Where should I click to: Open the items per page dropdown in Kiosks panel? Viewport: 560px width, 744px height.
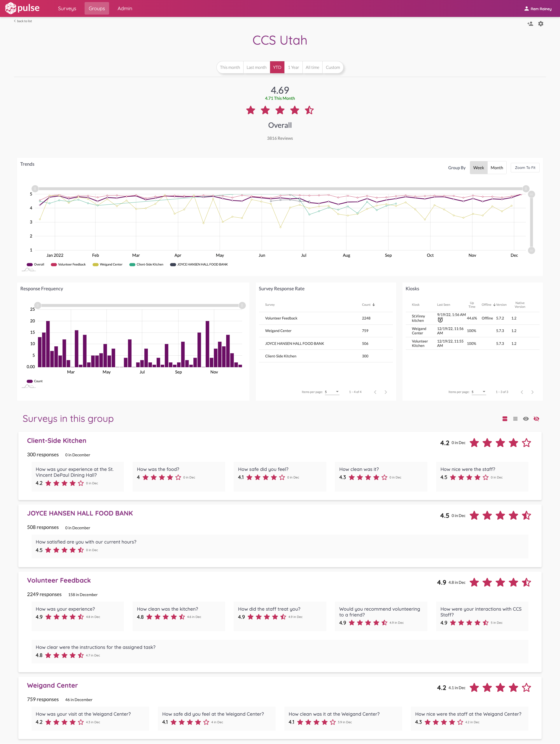[x=479, y=392]
